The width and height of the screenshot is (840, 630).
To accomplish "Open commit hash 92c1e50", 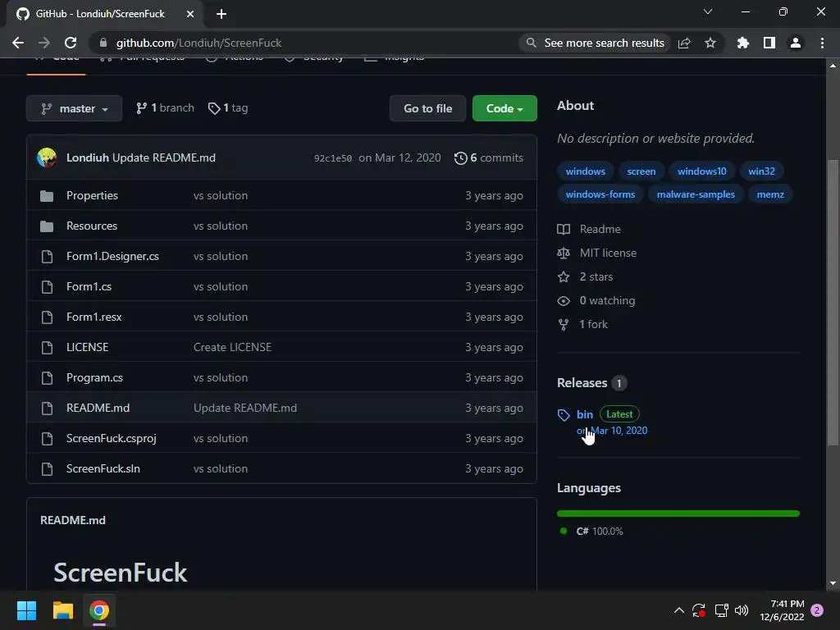I will tap(333, 158).
